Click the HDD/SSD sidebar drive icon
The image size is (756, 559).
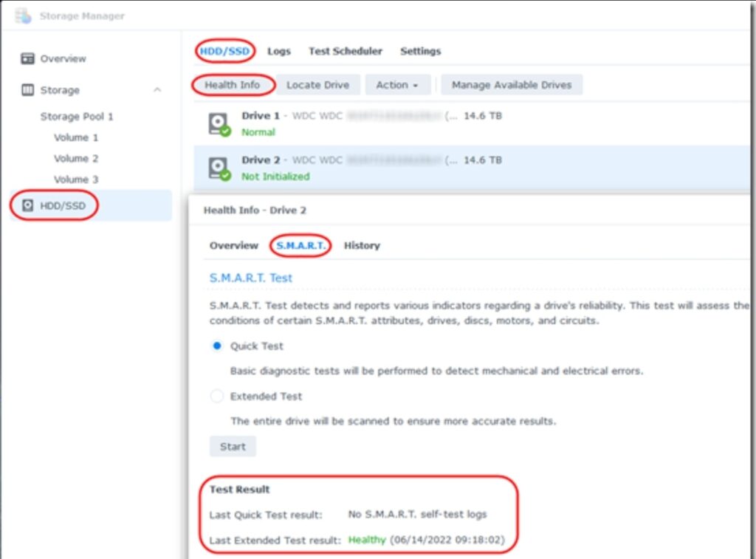tap(28, 205)
